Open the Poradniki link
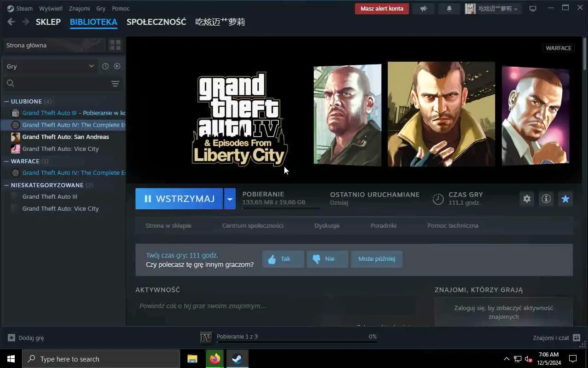 tap(383, 225)
